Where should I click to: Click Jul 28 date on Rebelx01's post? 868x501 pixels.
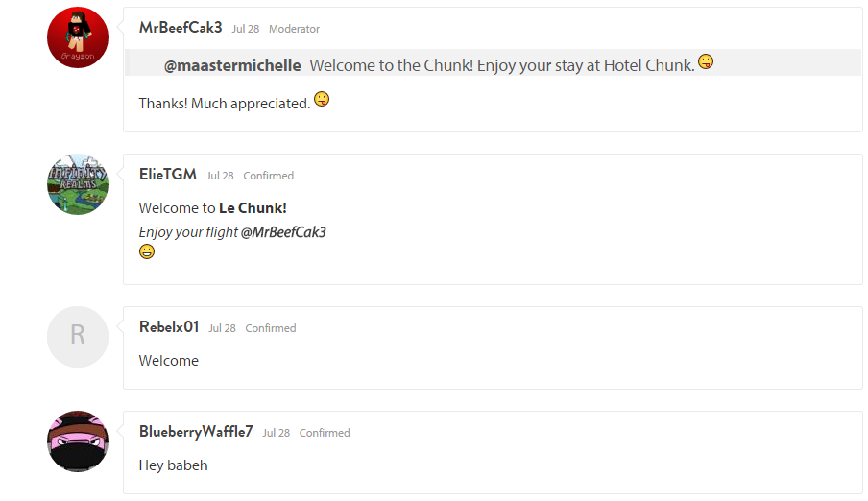click(x=222, y=328)
